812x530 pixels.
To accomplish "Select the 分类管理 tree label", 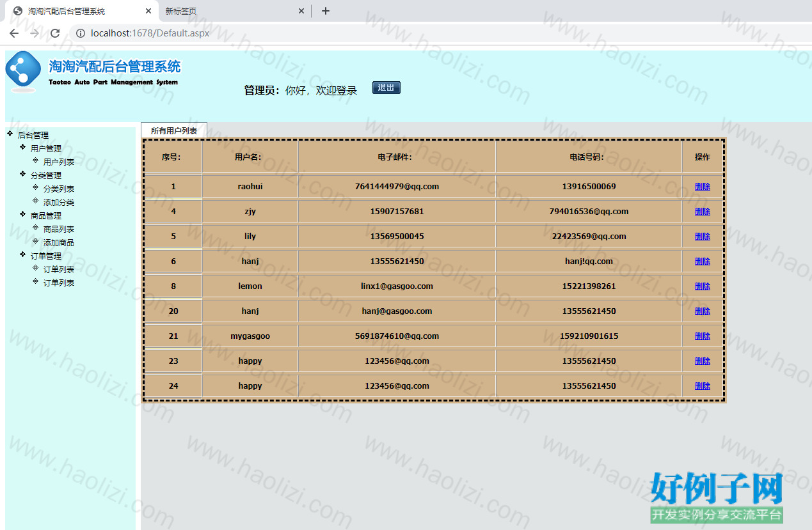I will point(46,176).
